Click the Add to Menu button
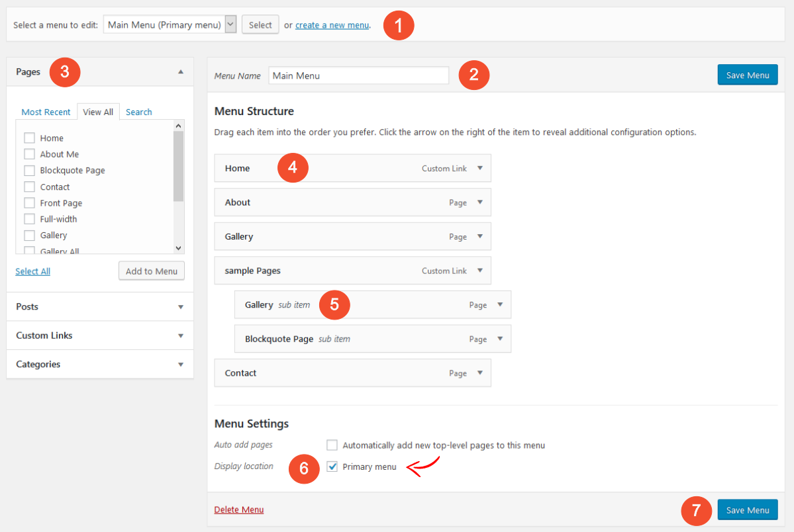 click(x=152, y=271)
